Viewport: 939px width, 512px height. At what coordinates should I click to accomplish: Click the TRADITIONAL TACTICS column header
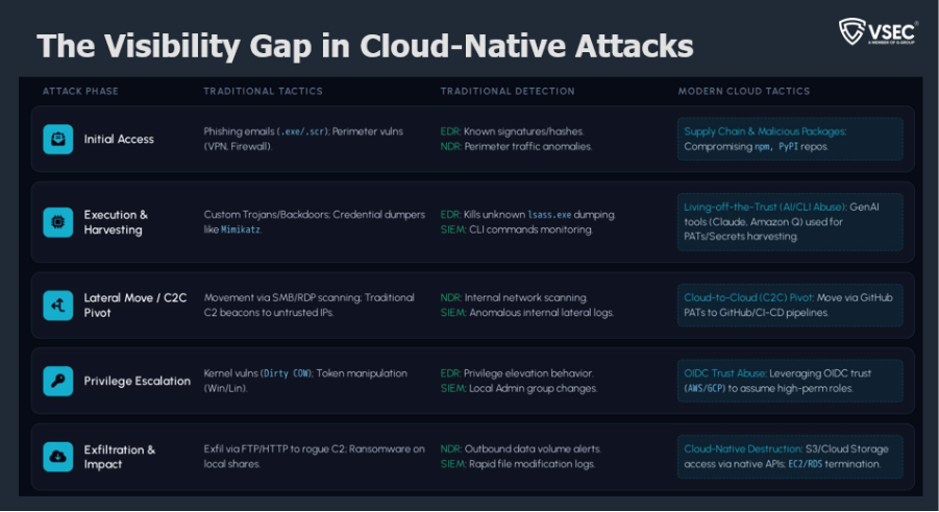(263, 91)
